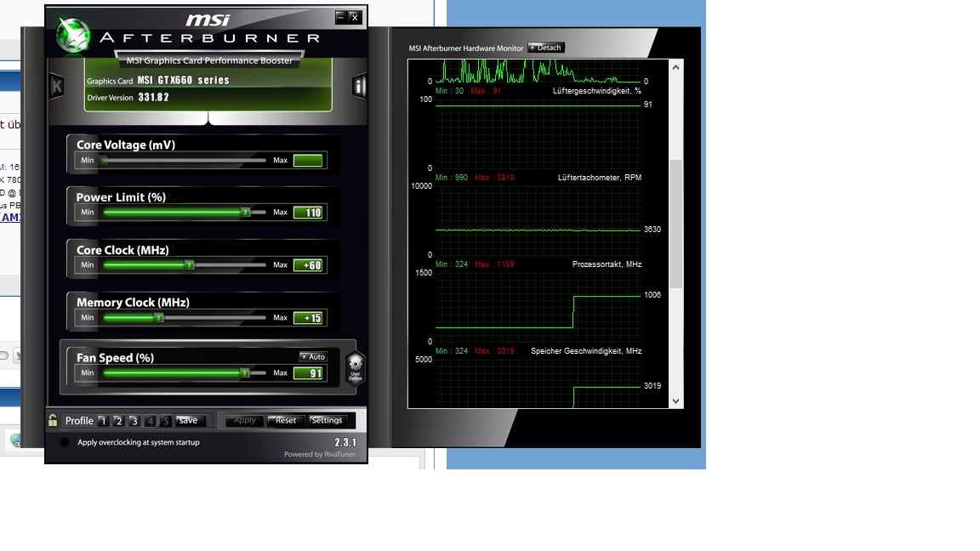Click the Core Voltage value field

click(308, 161)
